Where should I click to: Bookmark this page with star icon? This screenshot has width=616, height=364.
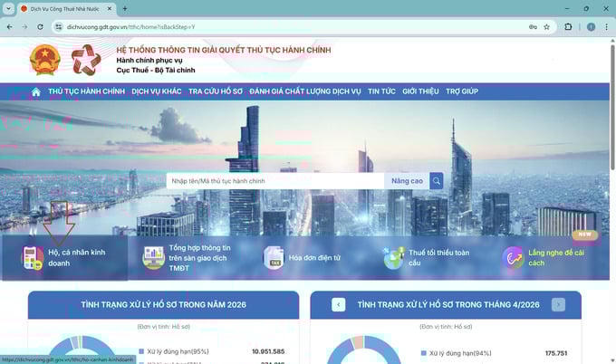(546, 26)
